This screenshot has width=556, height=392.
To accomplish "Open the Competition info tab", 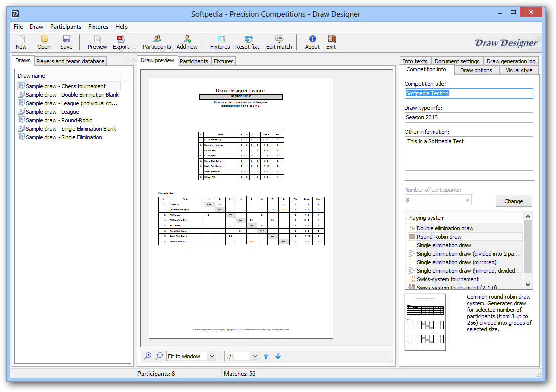I will click(x=426, y=69).
